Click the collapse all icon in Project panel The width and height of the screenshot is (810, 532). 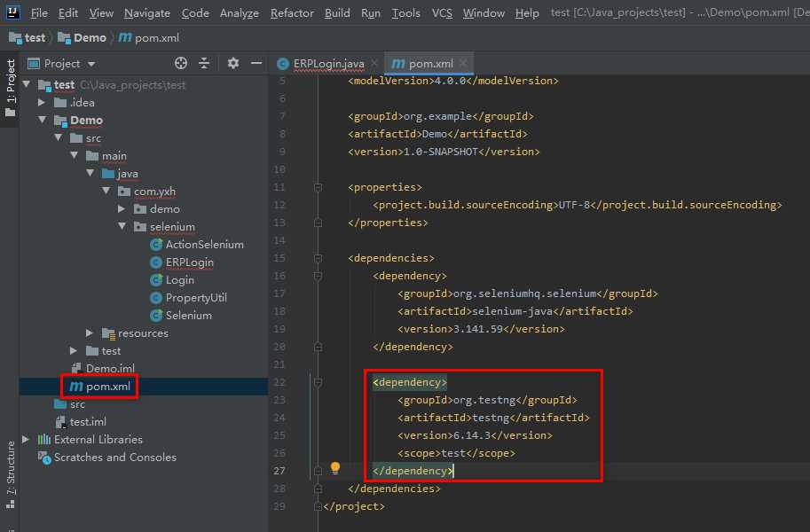pyautogui.click(x=204, y=63)
